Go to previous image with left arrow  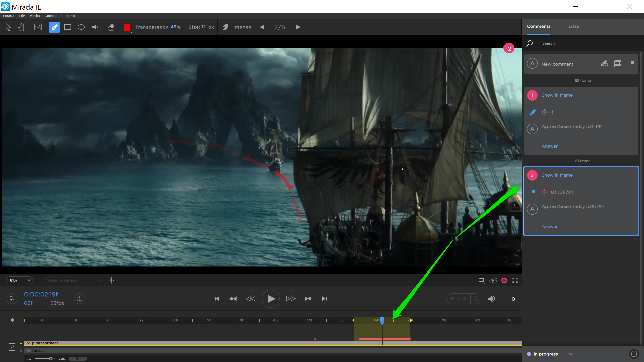pyautogui.click(x=262, y=27)
